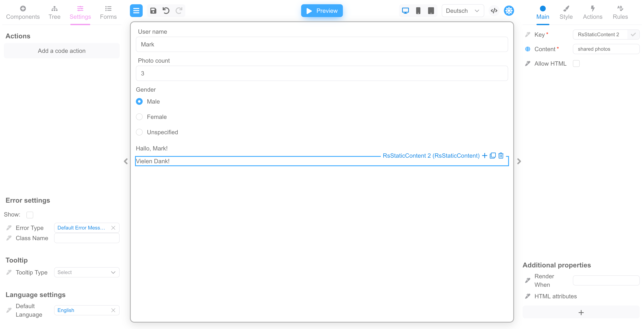Select the Female radio button
This screenshot has height=329, width=644.
(140, 117)
